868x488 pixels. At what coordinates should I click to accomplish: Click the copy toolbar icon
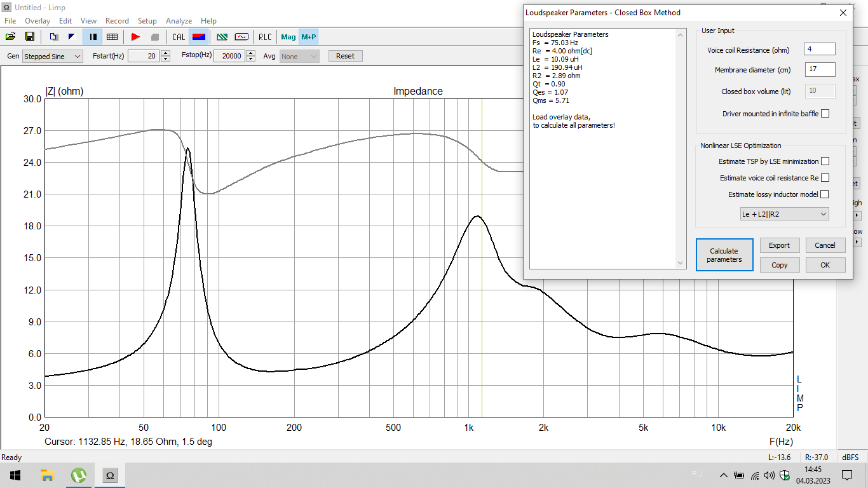pos(54,37)
